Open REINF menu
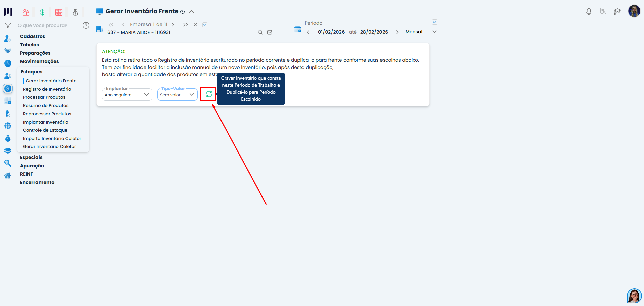 pyautogui.click(x=26, y=174)
